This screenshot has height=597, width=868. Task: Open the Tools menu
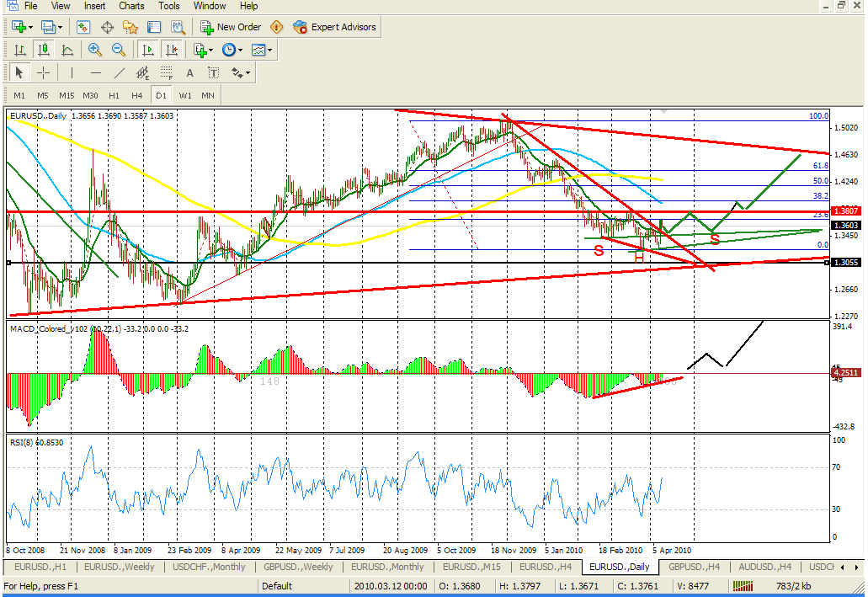(169, 6)
